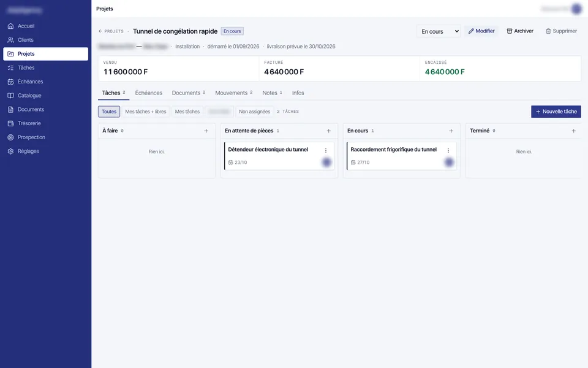
Task: Click the green ENCAISSÉ amount
Action: [445, 72]
